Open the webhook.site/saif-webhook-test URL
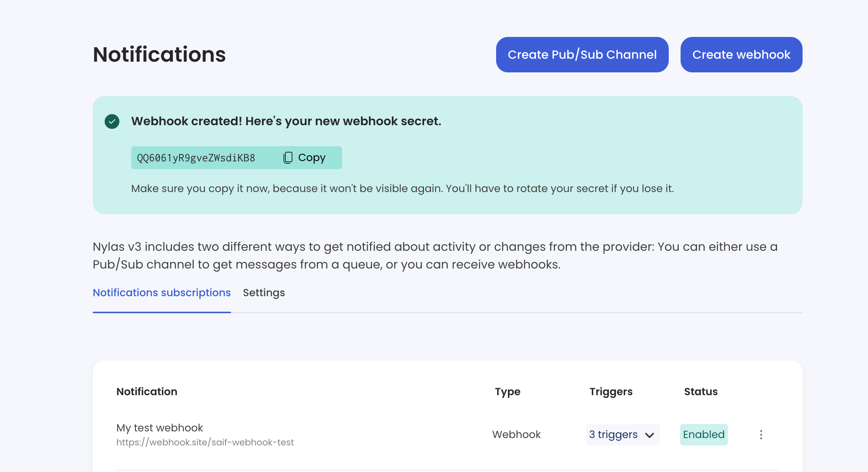868x472 pixels. 205,442
